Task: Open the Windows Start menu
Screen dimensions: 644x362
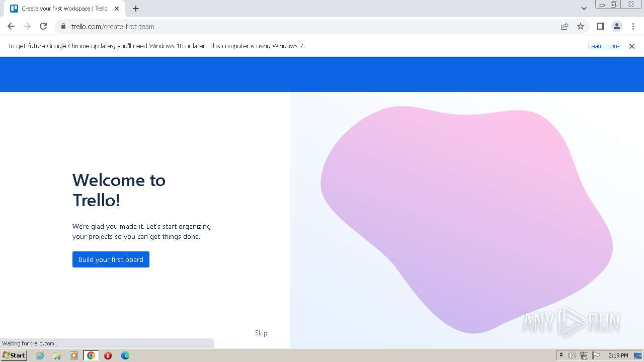Action: [14, 355]
